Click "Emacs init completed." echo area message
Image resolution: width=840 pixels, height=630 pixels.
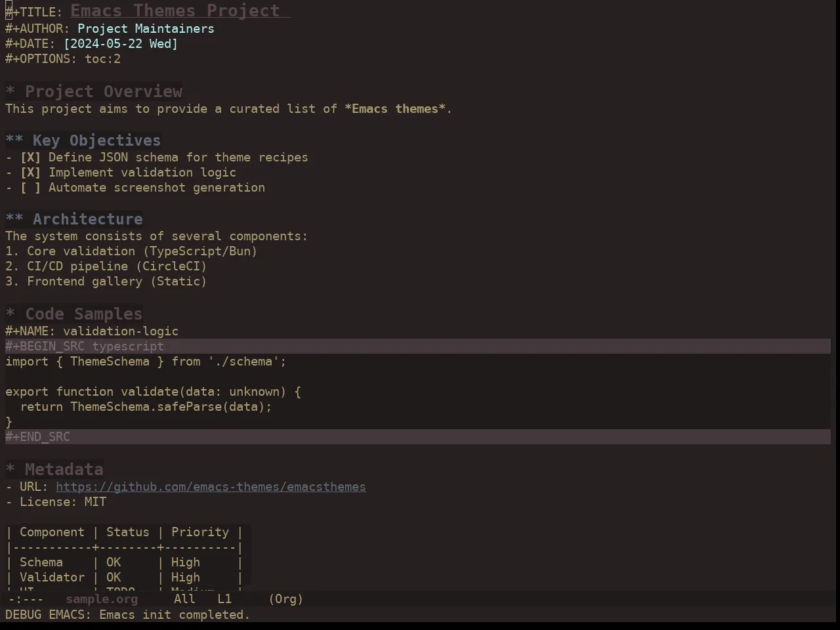click(x=175, y=615)
